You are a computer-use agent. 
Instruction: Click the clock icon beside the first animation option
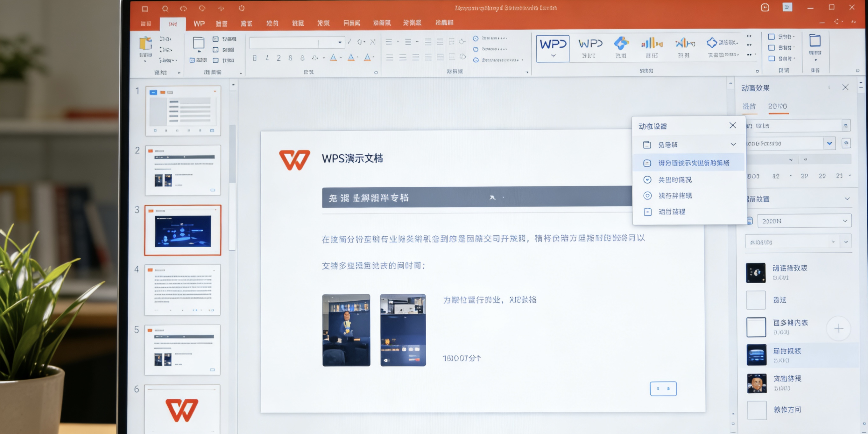647,179
